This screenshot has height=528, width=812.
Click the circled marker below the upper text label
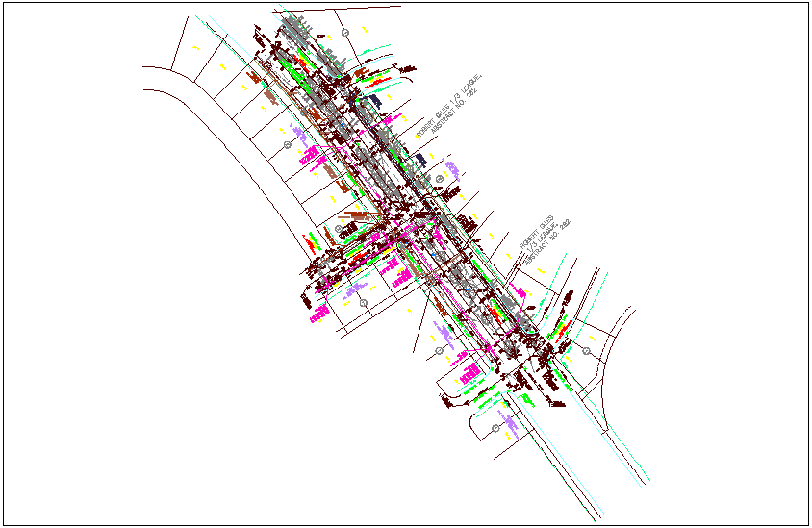pyautogui.click(x=440, y=180)
